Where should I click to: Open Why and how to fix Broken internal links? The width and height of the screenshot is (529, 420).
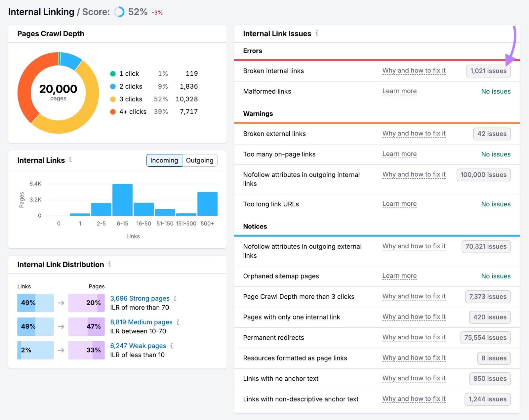(414, 70)
